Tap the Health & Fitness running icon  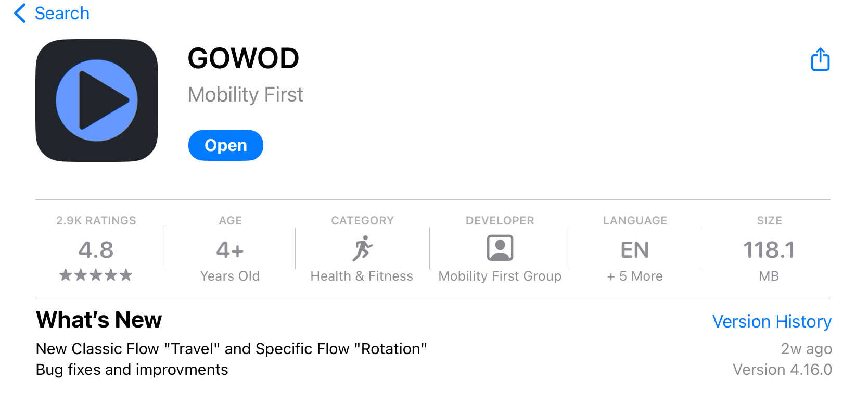point(362,248)
